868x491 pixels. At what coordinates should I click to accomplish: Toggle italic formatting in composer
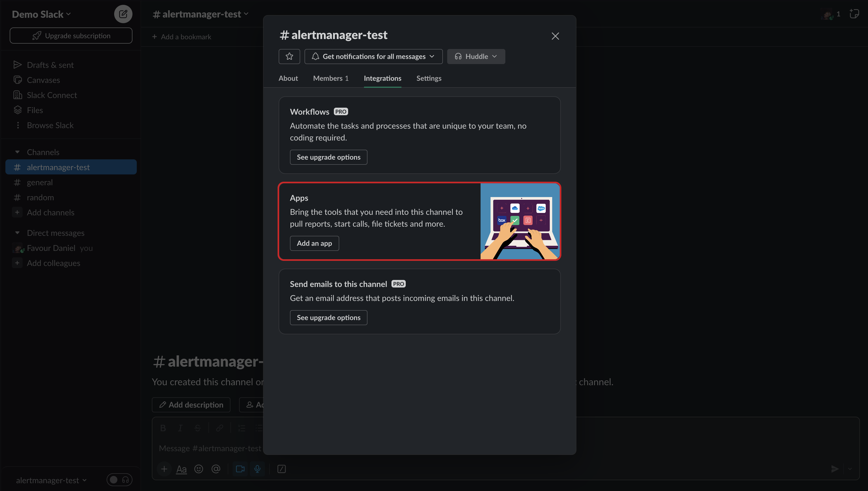pyautogui.click(x=180, y=428)
